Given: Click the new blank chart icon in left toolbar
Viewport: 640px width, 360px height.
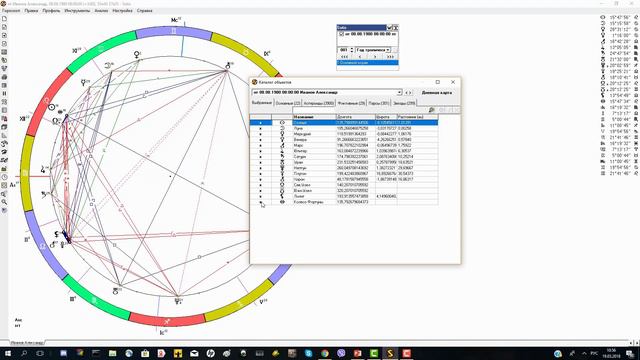Looking at the screenshot, I should (x=4, y=19).
